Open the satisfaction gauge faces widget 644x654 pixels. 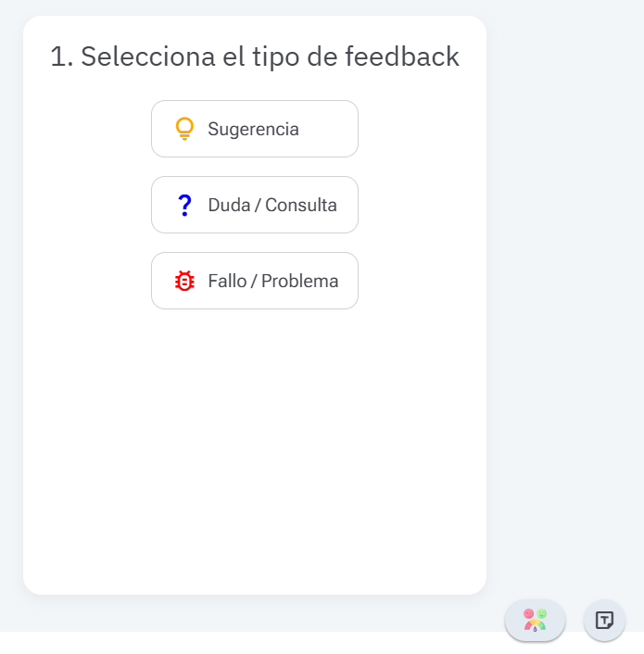click(x=535, y=620)
